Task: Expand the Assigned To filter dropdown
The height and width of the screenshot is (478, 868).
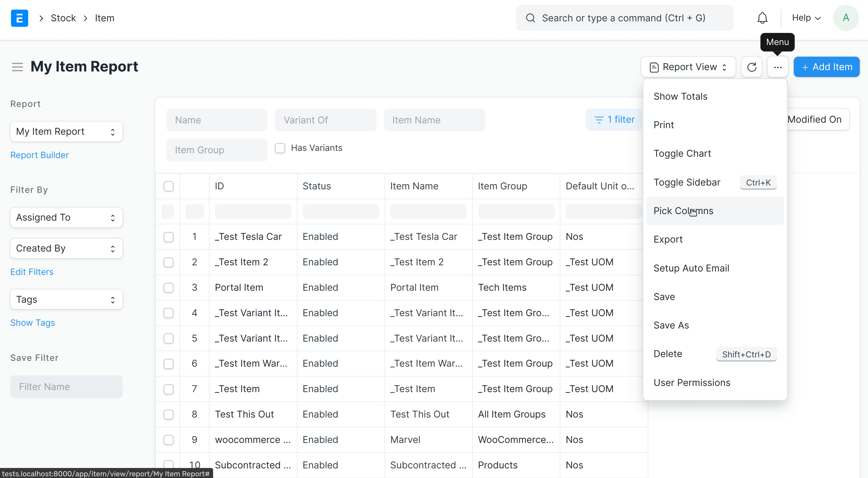Action: point(66,218)
